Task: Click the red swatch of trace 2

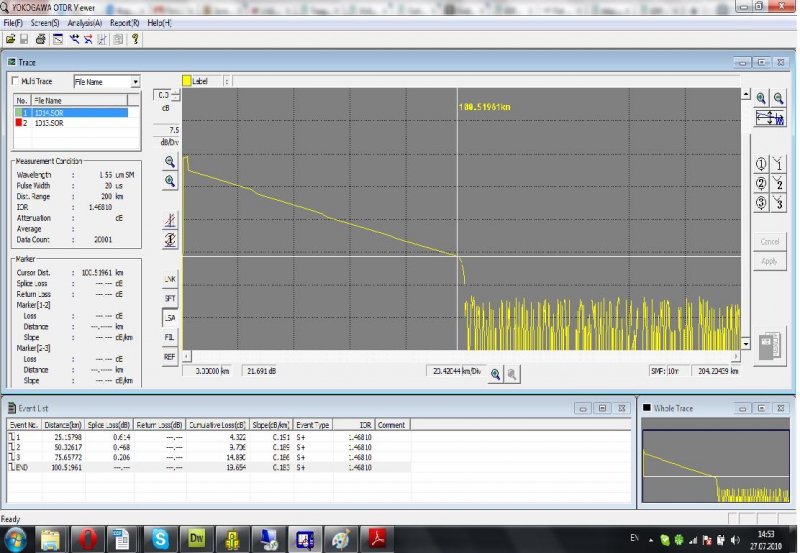Action: pos(19,123)
